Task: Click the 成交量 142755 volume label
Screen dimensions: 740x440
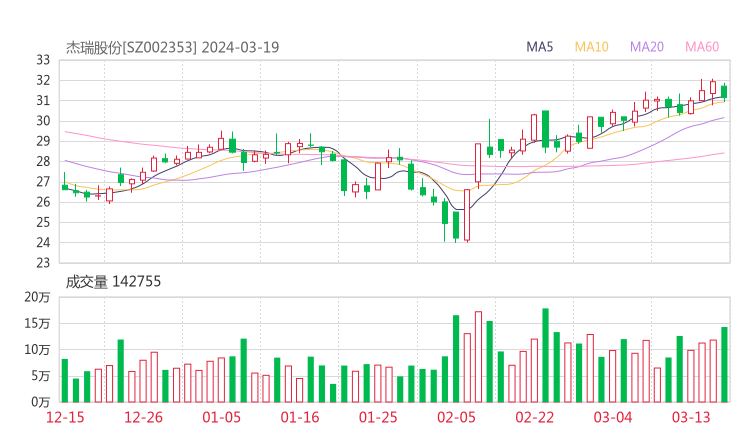Action: [x=113, y=282]
